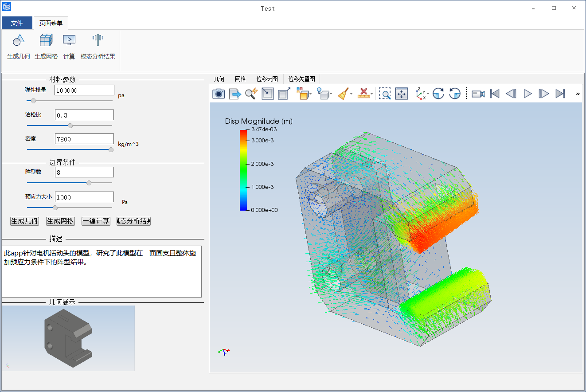Click the 一键计算 button
This screenshot has width=586, height=392.
[96, 221]
